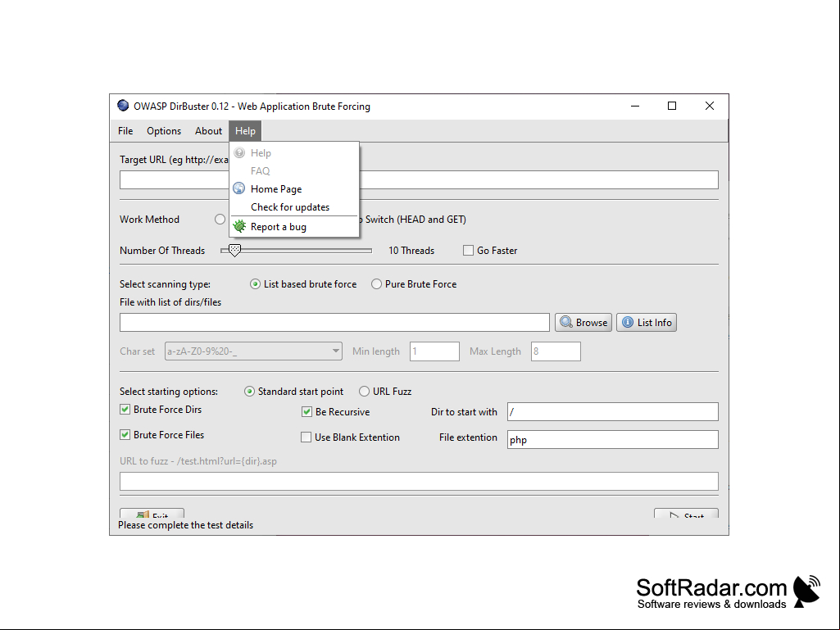Open the File menu
Viewport: 840px width, 630px height.
(x=125, y=131)
